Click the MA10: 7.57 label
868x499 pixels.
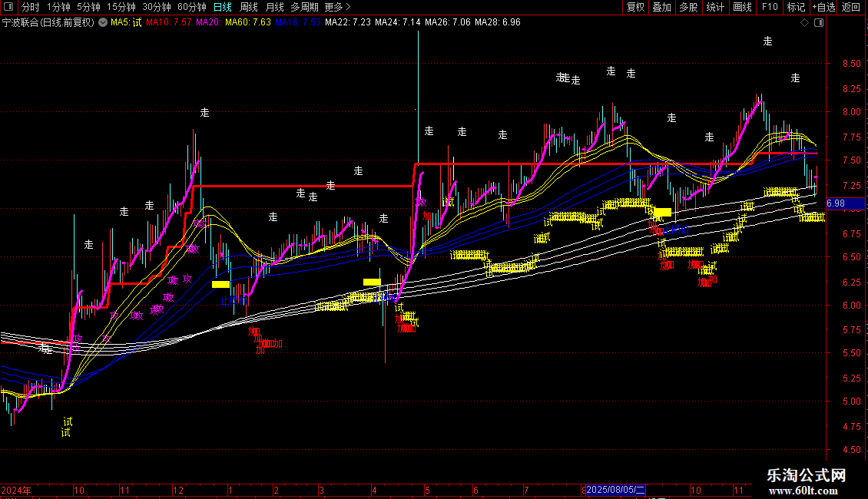pyautogui.click(x=168, y=23)
